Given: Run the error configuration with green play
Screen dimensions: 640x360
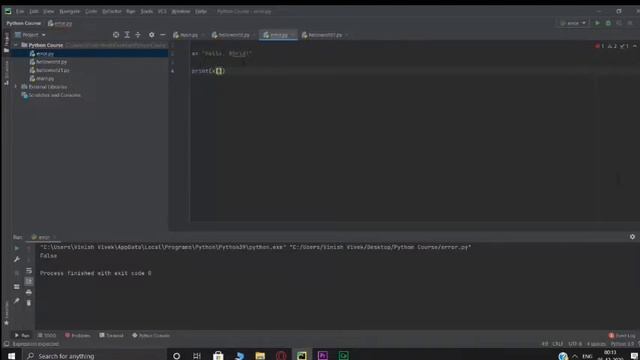Looking at the screenshot, I should [598, 23].
